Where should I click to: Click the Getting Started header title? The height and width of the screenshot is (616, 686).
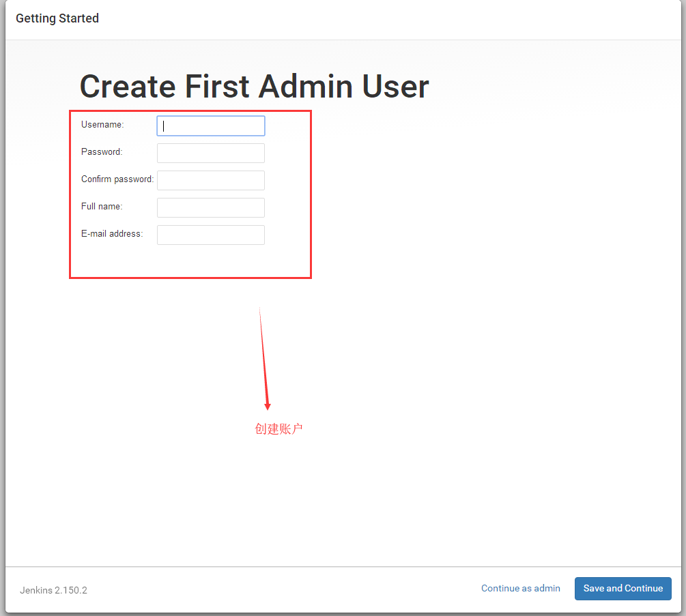(x=57, y=18)
